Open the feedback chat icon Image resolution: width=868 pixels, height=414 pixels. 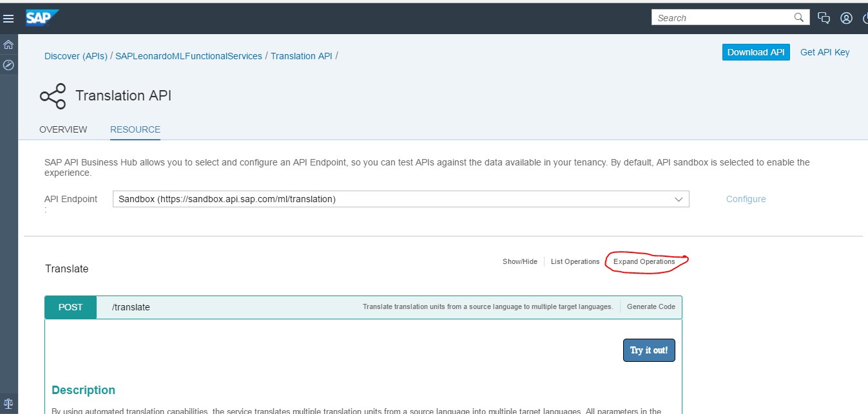pos(824,18)
